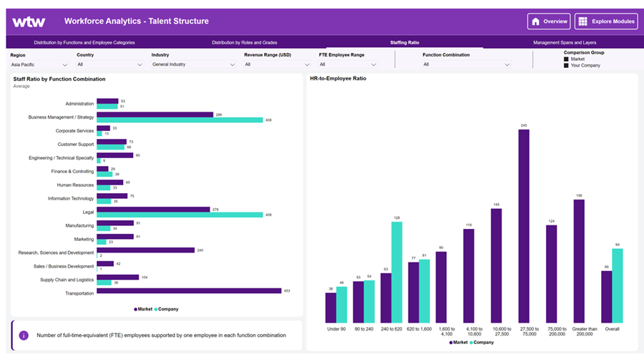Select the Overall company bar valued 94
The image size is (644, 362).
(618, 285)
